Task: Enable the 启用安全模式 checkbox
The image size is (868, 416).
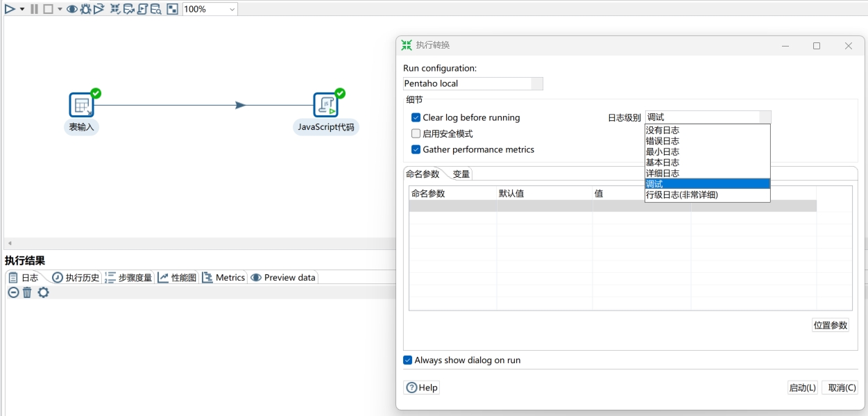Action: (x=416, y=133)
